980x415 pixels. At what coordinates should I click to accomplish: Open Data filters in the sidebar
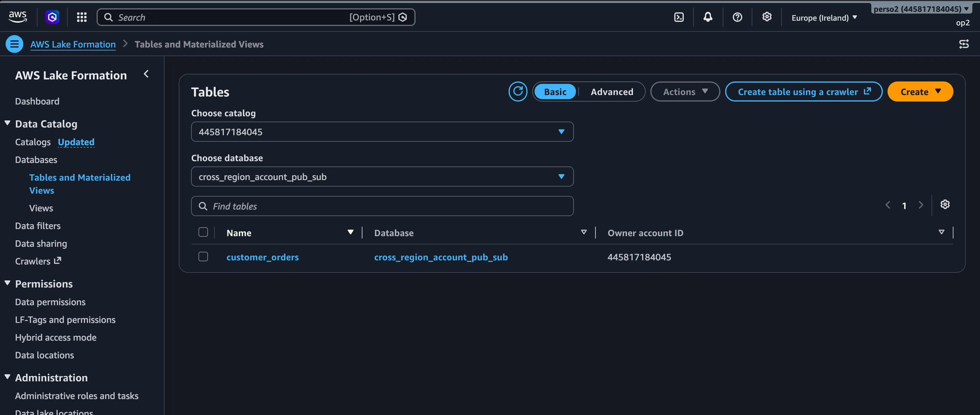pyautogui.click(x=38, y=226)
